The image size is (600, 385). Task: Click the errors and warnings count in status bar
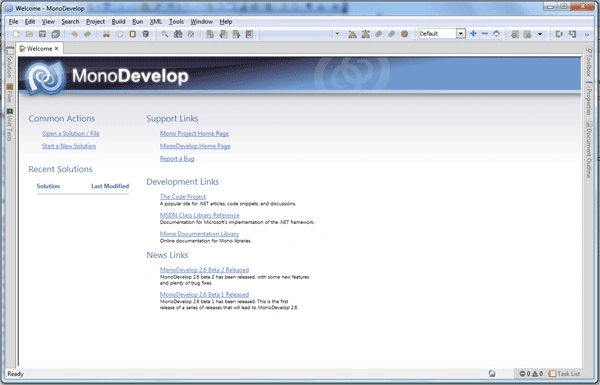pyautogui.click(x=531, y=374)
